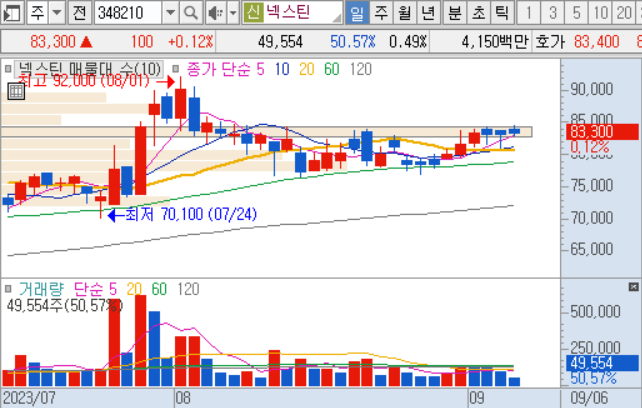
Task: Click green price MA 60 legend
Action: [x=332, y=69]
